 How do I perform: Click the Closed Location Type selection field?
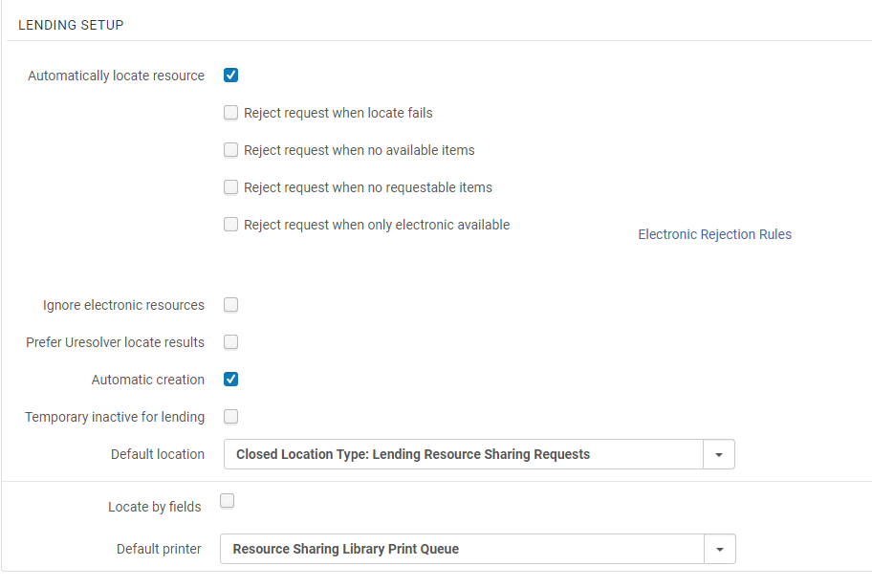[x=464, y=455]
